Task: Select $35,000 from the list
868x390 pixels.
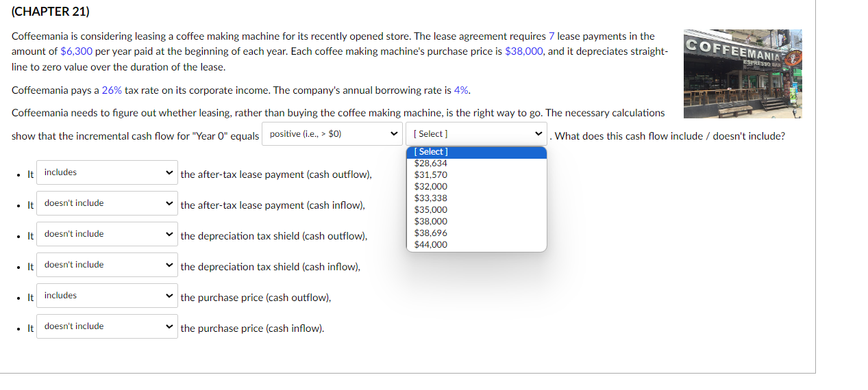Action: (477, 210)
